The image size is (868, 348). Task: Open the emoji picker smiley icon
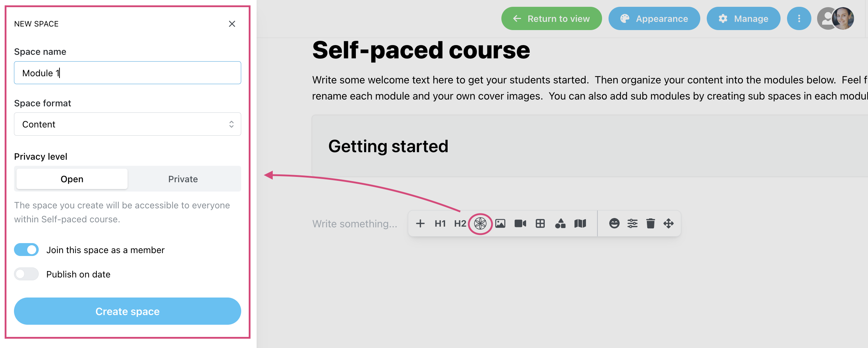click(x=614, y=224)
